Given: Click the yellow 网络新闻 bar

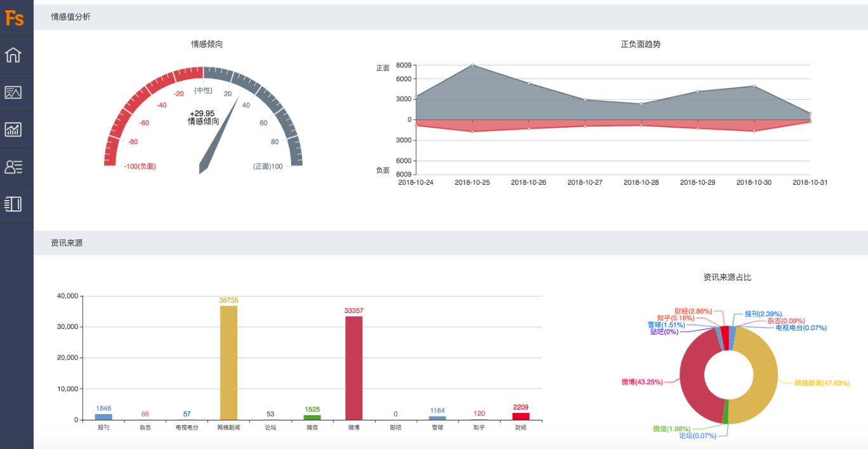Looking at the screenshot, I should [228, 363].
